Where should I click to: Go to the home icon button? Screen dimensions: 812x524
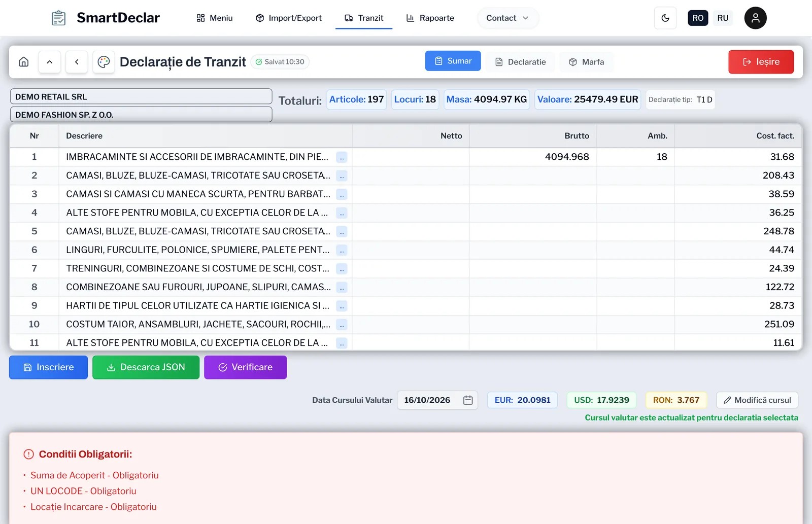(24, 62)
